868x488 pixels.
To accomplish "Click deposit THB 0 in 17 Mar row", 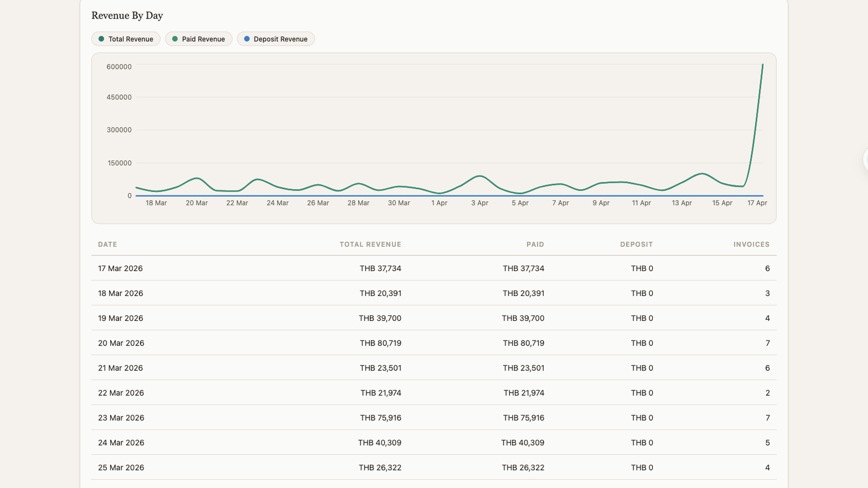I will click(642, 268).
